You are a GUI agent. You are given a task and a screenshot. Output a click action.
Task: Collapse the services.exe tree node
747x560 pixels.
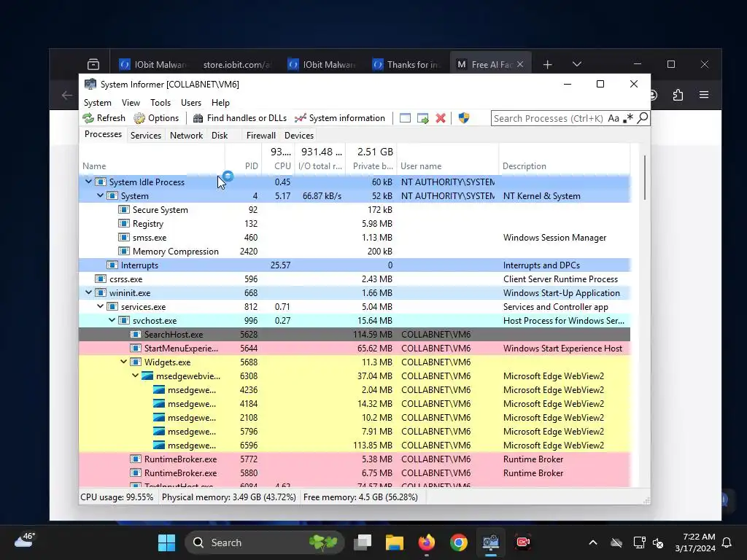tap(100, 306)
